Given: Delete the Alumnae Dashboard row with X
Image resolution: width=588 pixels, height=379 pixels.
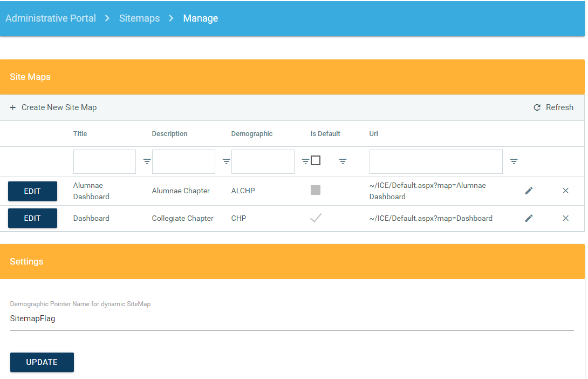Looking at the screenshot, I should pos(565,191).
